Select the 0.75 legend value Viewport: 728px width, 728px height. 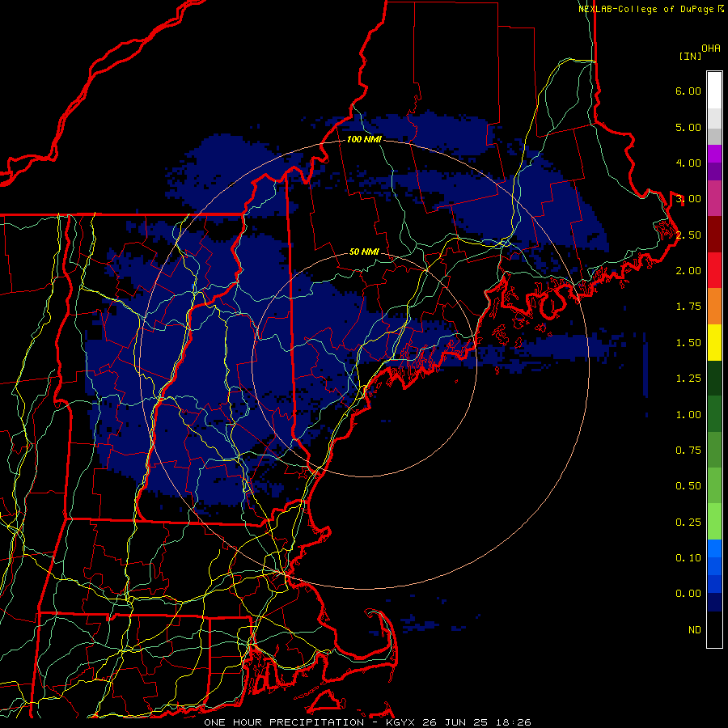688,451
